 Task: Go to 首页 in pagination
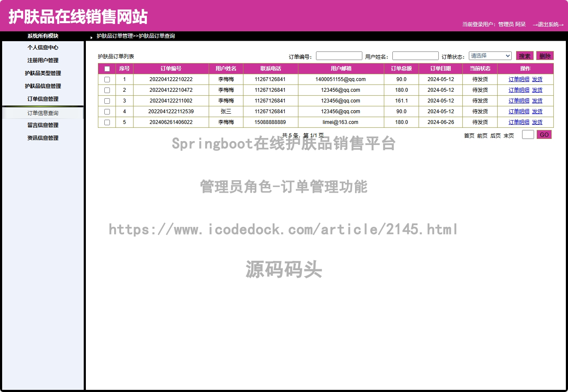[x=469, y=136]
